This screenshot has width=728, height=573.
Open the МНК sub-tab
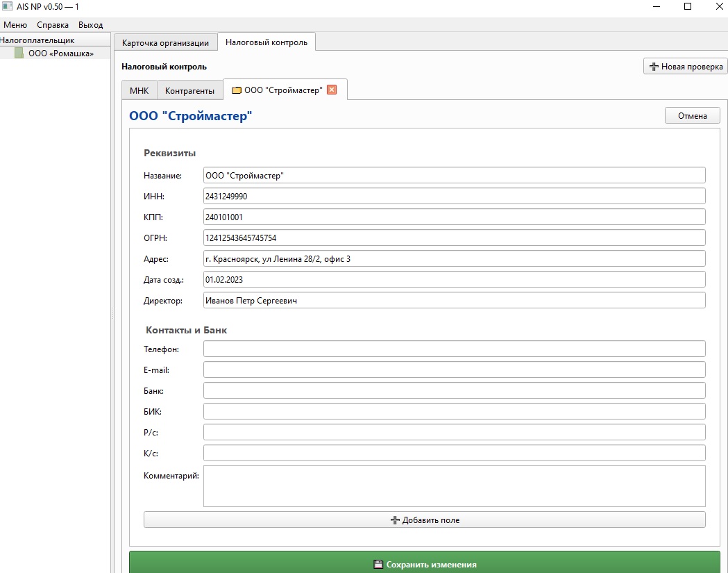[139, 90]
